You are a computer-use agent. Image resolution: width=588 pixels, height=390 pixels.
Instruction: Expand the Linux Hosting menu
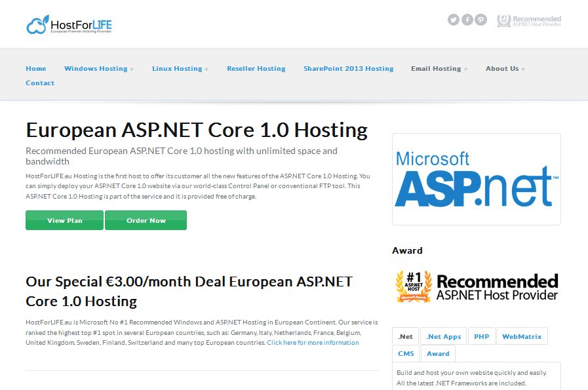pos(180,69)
